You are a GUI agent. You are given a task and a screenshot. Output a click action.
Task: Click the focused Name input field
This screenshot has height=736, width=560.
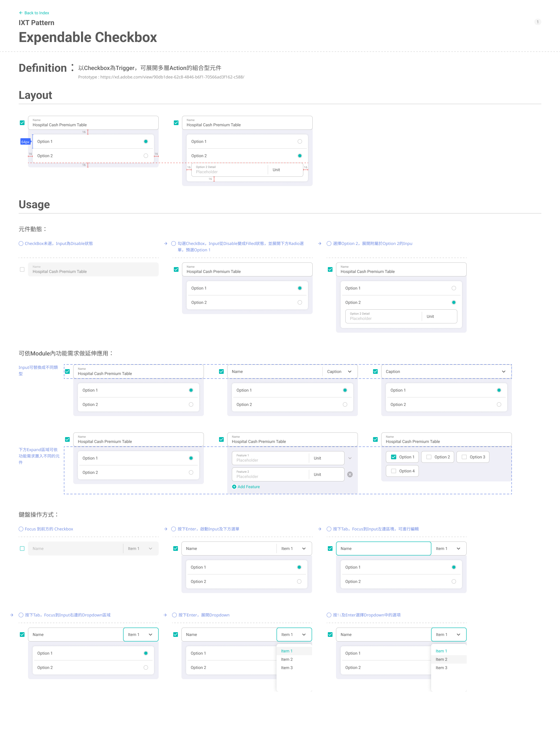pyautogui.click(x=383, y=549)
